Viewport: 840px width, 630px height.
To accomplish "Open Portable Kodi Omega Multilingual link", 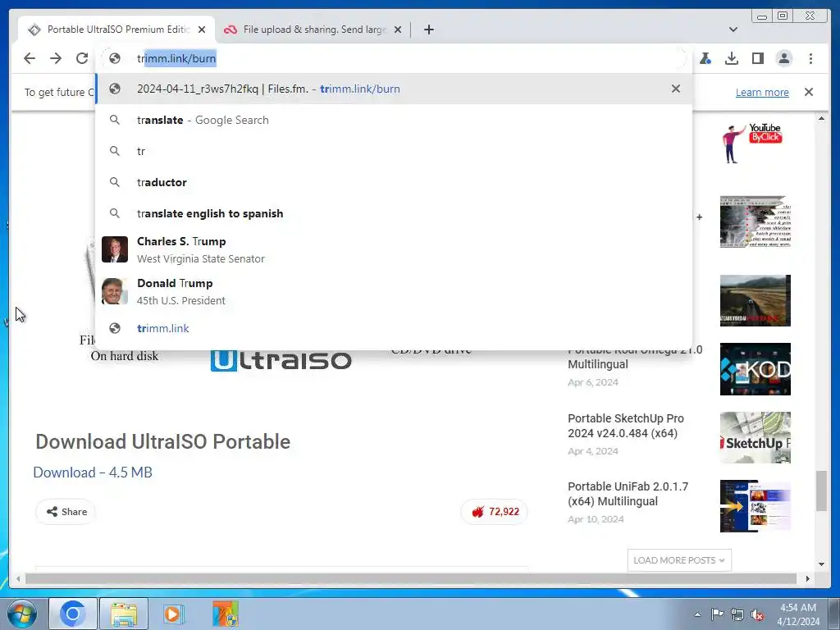I will [x=635, y=358].
